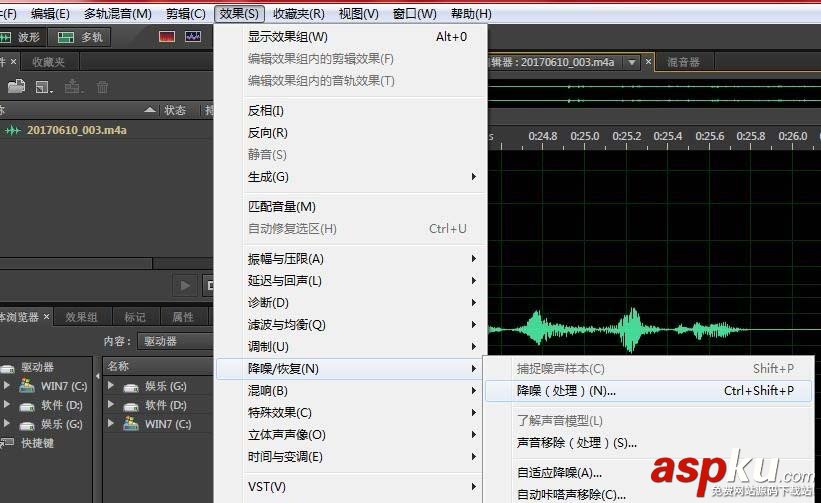Open the 帮助(H) menu
Image resolution: width=821 pixels, height=503 pixels.
[x=471, y=14]
